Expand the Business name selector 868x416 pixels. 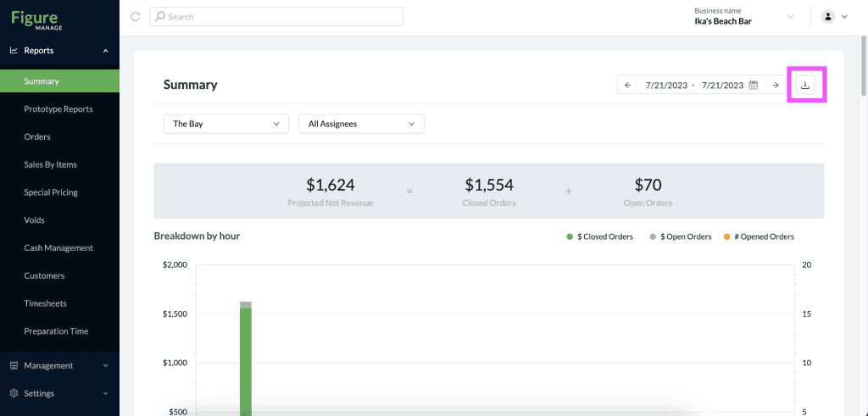tap(744, 17)
